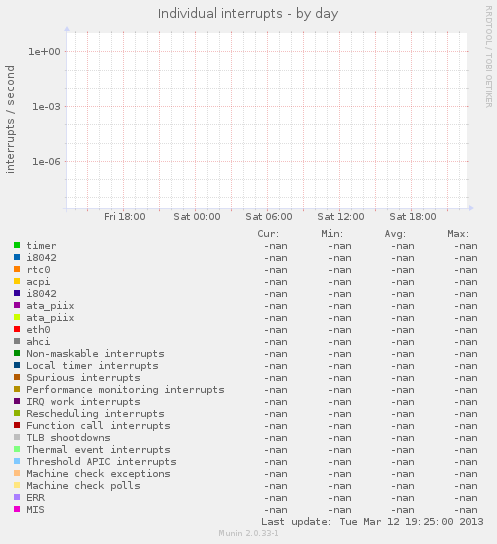Click the green timer legend swatch
The image size is (497, 544).
pos(17,245)
